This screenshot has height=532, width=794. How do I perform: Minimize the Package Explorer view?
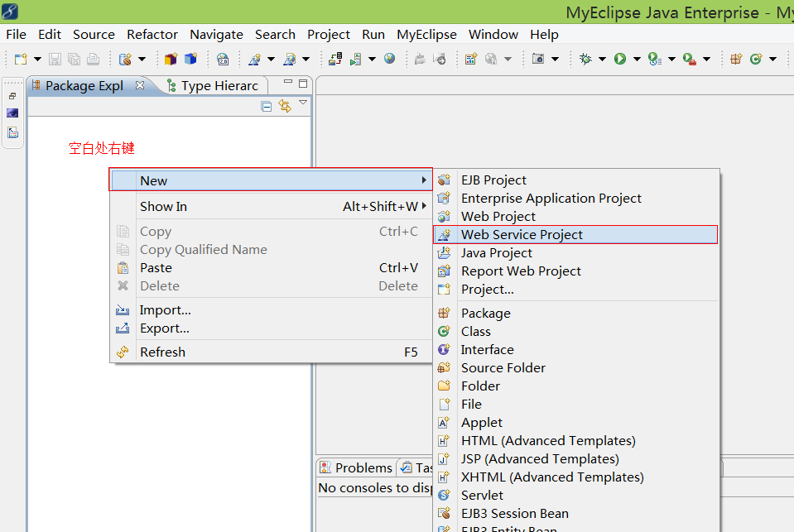click(x=288, y=81)
